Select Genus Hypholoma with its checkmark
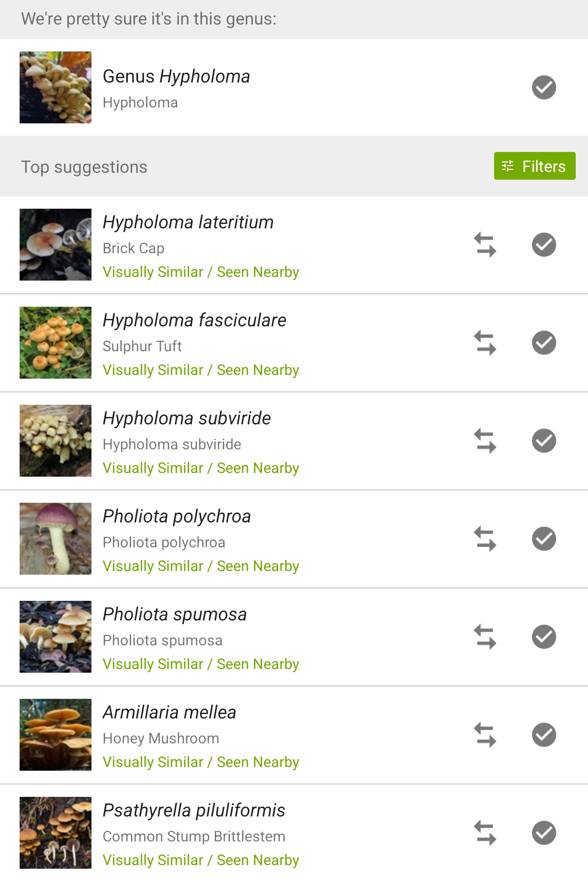The image size is (588, 881). (544, 87)
